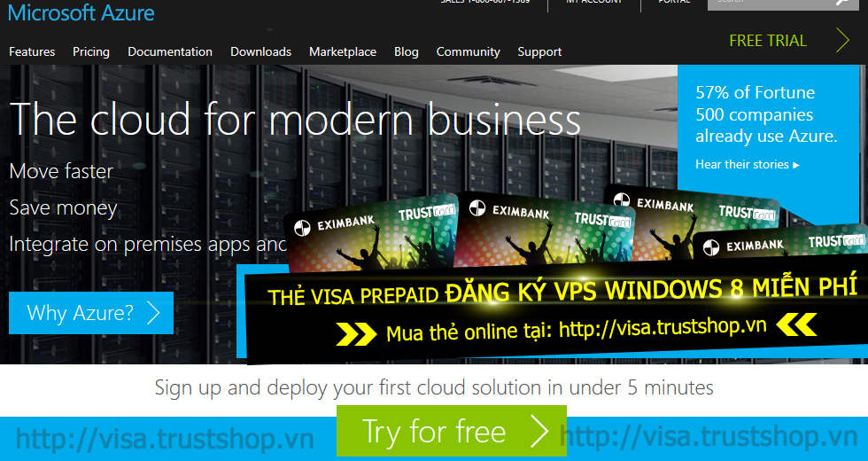This screenshot has width=868, height=461.
Task: Click the "Move faster" text
Action: click(x=61, y=171)
